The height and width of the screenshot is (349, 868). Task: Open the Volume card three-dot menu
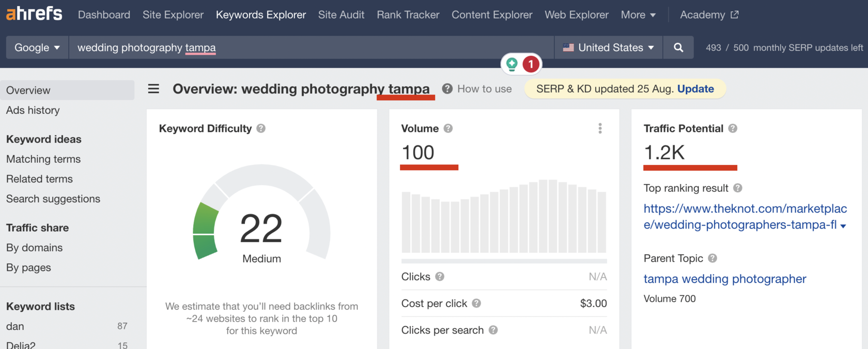600,128
